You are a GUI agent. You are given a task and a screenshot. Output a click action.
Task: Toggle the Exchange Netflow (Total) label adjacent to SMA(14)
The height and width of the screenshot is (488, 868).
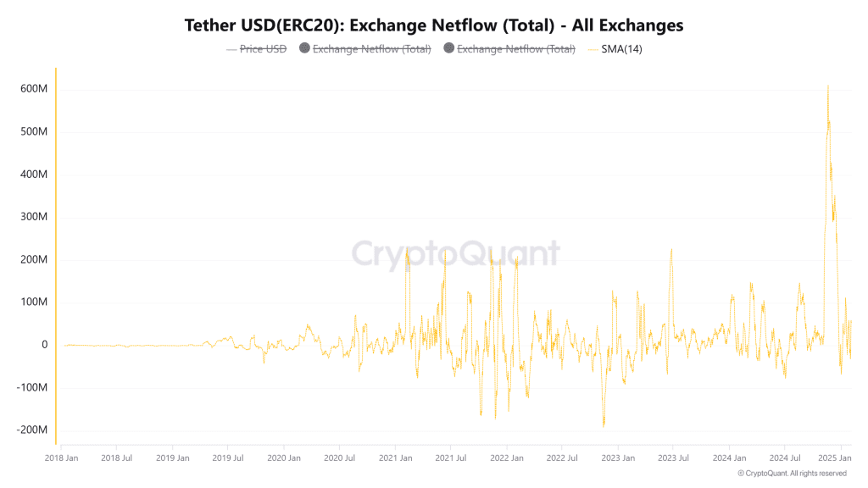tap(516, 49)
